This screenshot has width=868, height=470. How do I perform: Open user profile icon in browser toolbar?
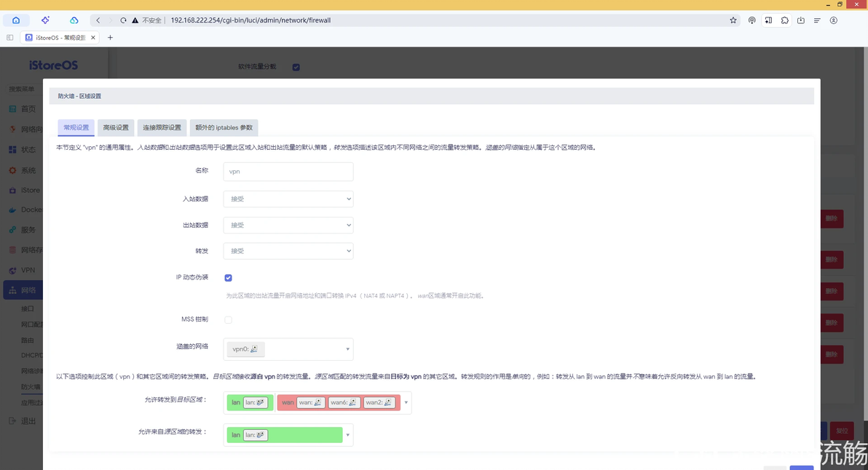tap(833, 20)
